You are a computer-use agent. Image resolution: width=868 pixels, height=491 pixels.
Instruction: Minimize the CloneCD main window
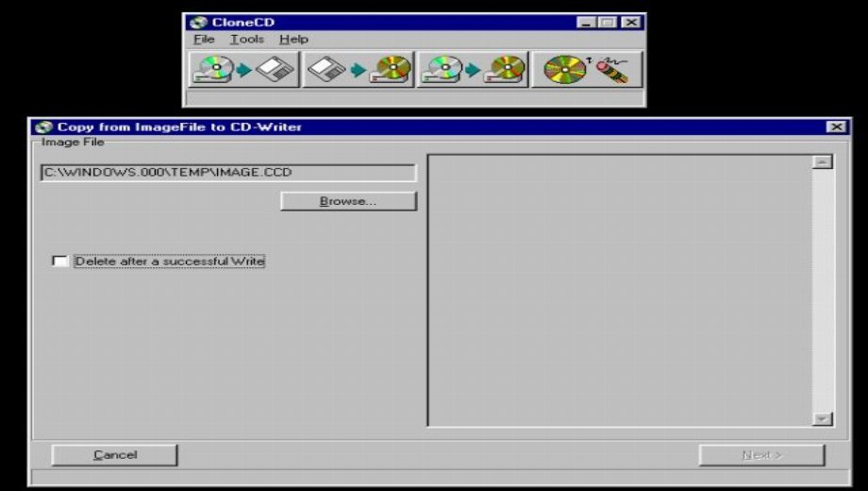[586, 22]
